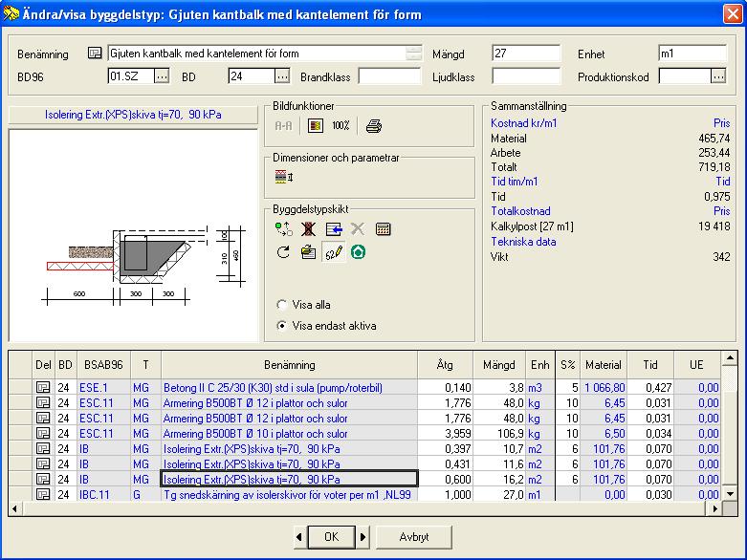Set image zoom to 100%

point(341,126)
